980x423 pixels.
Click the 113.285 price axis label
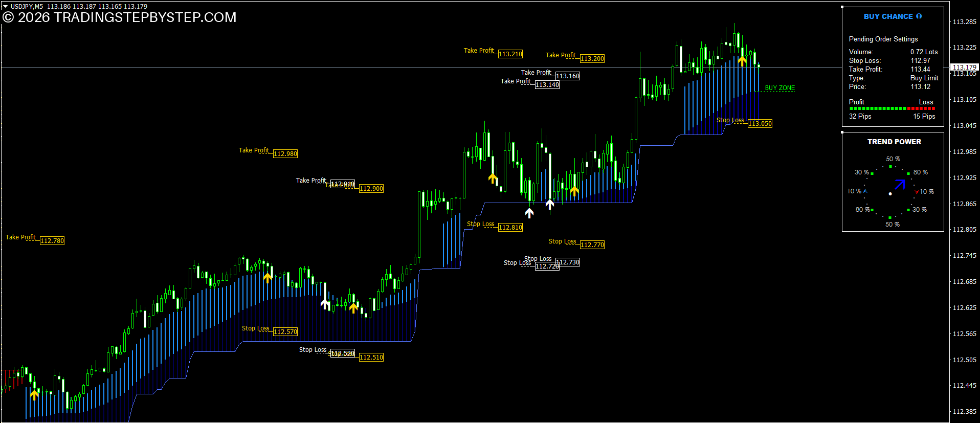pyautogui.click(x=965, y=21)
